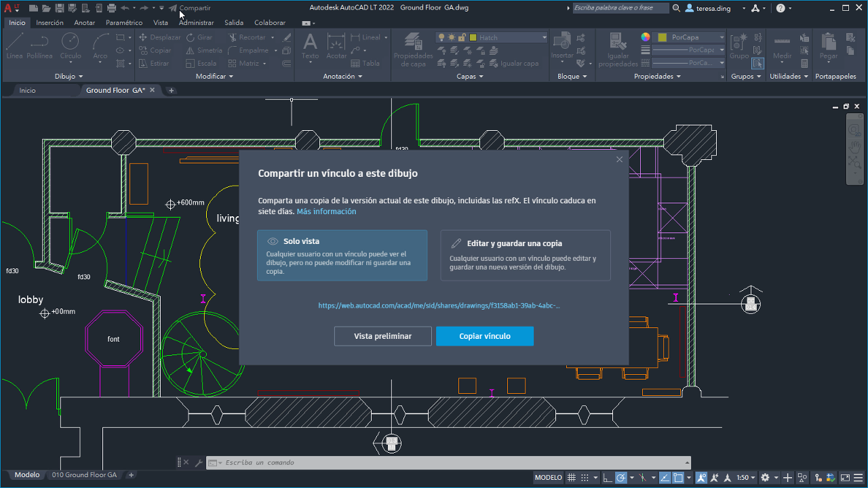Open the 1:50 annotation scale dropdown
The image size is (868, 488).
click(x=747, y=478)
